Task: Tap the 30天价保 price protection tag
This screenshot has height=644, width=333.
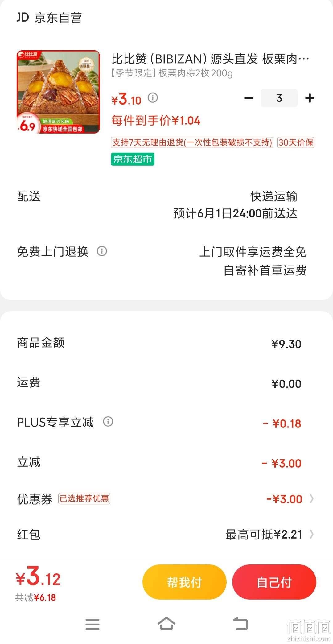Action: pyautogui.click(x=296, y=142)
